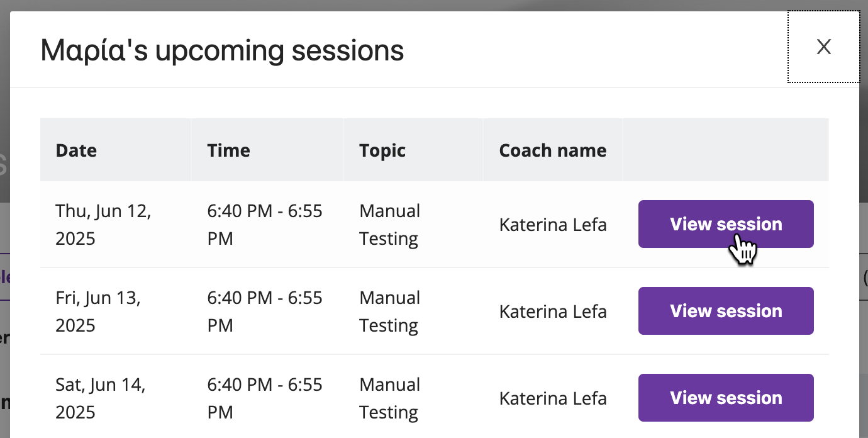Screen dimensions: 868x438
Task: Select the Thu, Jun 12, 2025 date cell
Action: 103,225
